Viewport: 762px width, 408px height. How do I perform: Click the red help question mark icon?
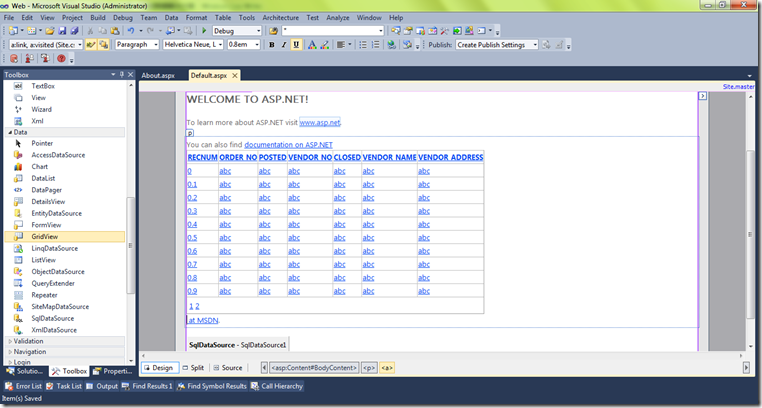pyautogui.click(x=61, y=58)
